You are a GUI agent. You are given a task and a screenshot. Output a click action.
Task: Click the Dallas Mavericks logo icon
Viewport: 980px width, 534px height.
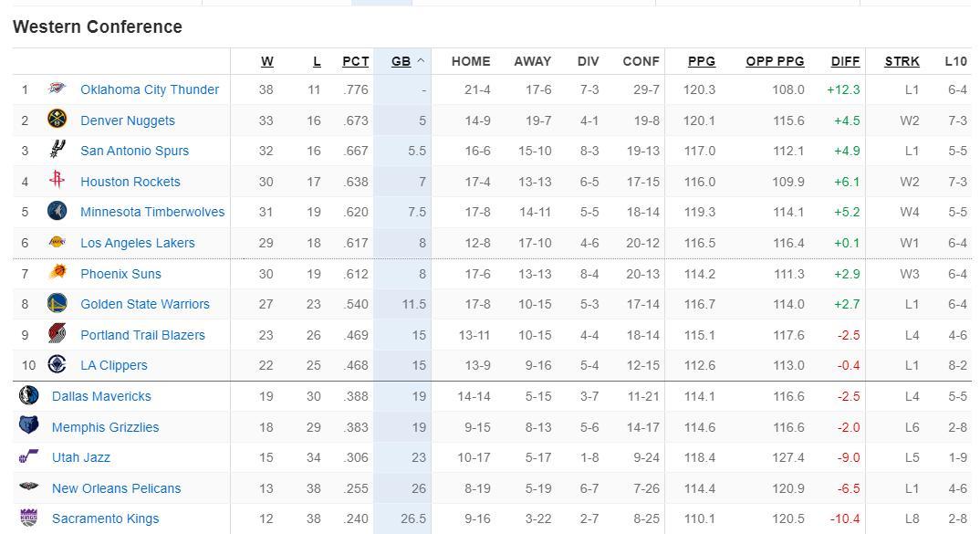28,396
